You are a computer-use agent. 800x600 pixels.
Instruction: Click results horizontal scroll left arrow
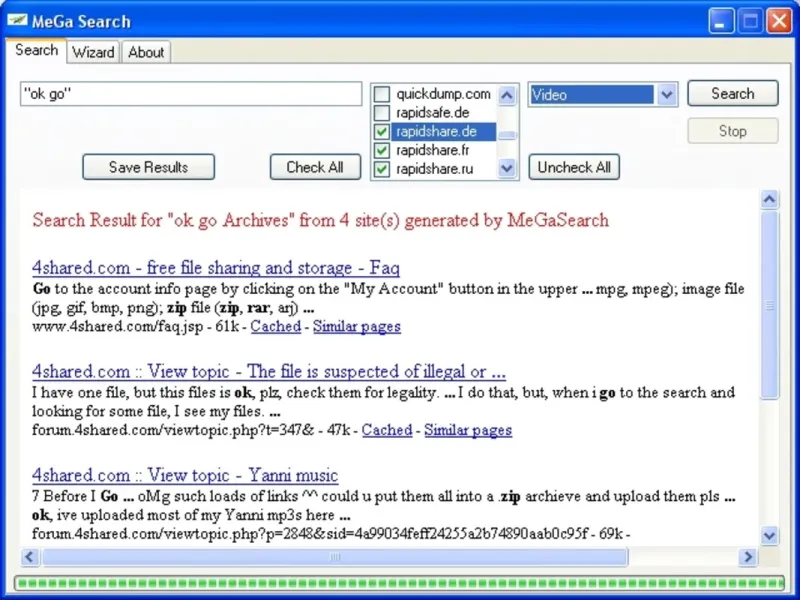tap(30, 557)
